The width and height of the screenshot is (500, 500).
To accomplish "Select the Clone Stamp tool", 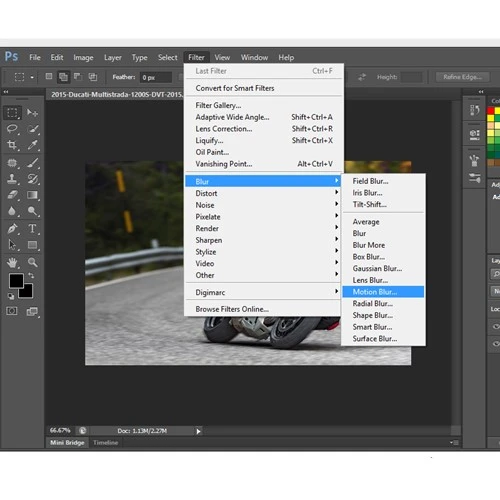I will 13,179.
